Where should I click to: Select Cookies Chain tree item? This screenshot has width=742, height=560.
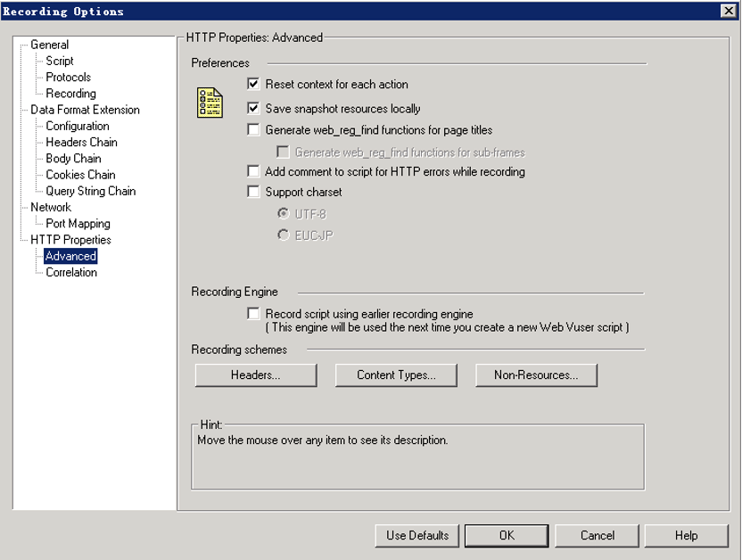pyautogui.click(x=80, y=175)
